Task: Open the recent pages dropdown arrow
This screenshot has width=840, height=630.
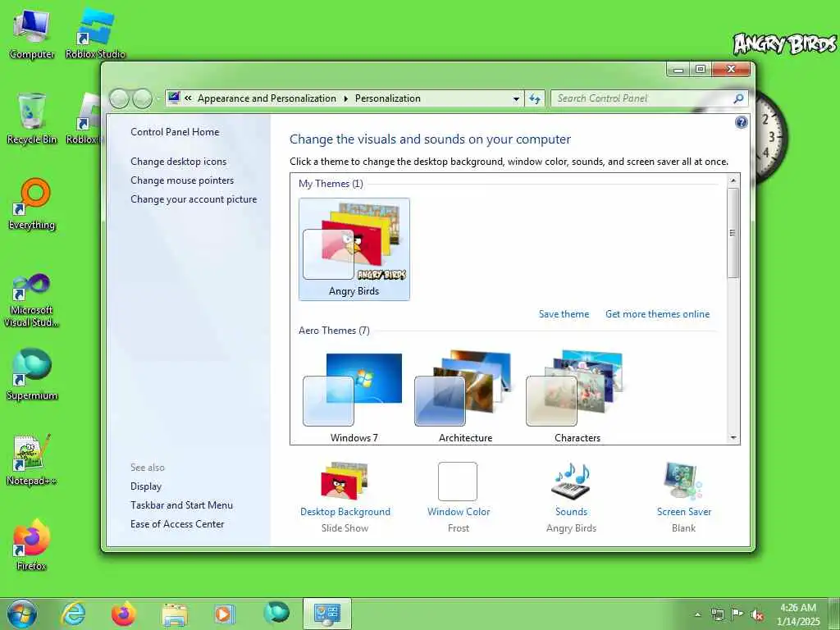Action: coord(158,98)
